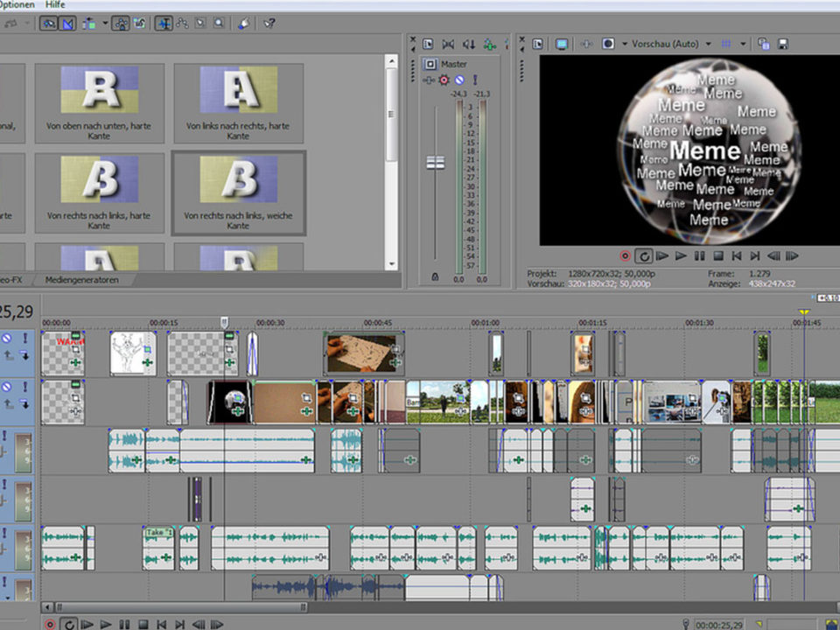This screenshot has height=630, width=840.
Task: Open the auto ripple mode dropdown arrow
Action: pyautogui.click(x=104, y=23)
